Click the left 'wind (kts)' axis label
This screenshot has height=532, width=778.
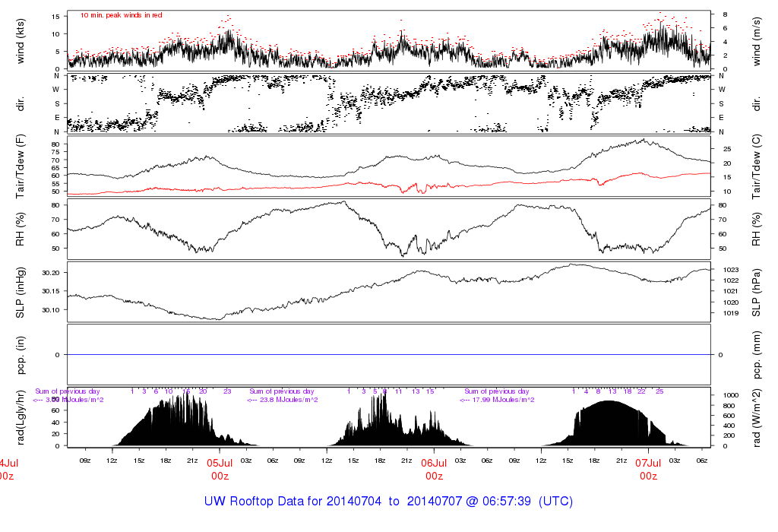[x=21, y=41]
